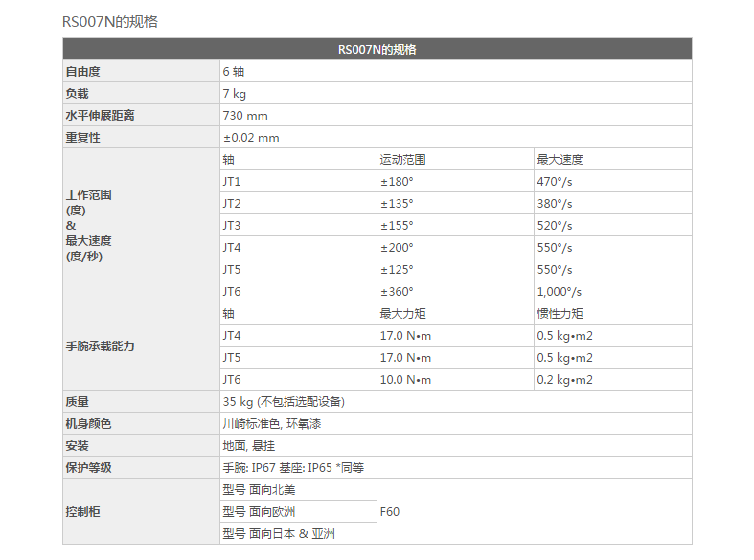Click the 最大力矩 column header
This screenshot has height=560, width=754.
click(x=402, y=314)
